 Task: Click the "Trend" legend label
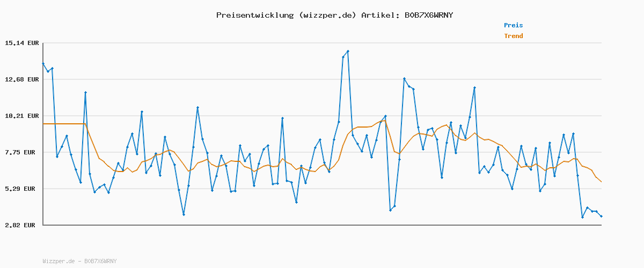click(513, 36)
